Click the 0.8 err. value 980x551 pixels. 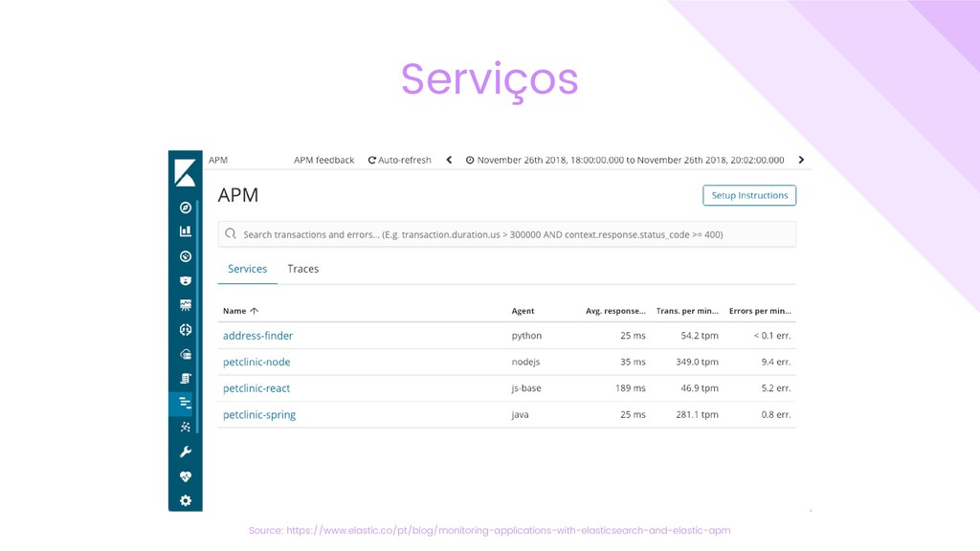click(x=775, y=414)
